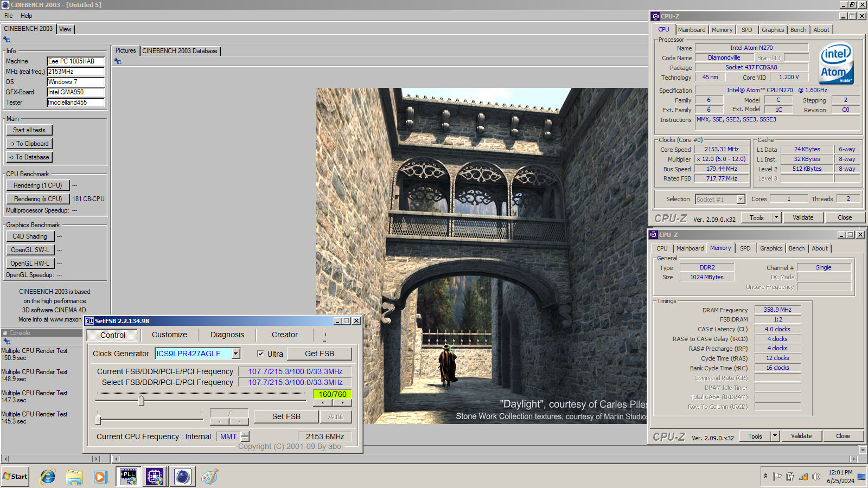Image resolution: width=868 pixels, height=488 pixels.
Task: Open the Diagnosis tab in SetFSB
Action: tap(227, 335)
